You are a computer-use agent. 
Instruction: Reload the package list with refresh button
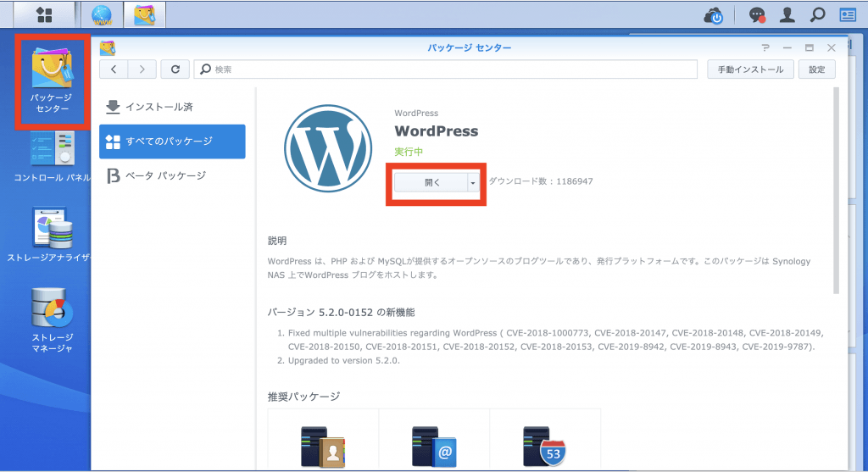[175, 69]
